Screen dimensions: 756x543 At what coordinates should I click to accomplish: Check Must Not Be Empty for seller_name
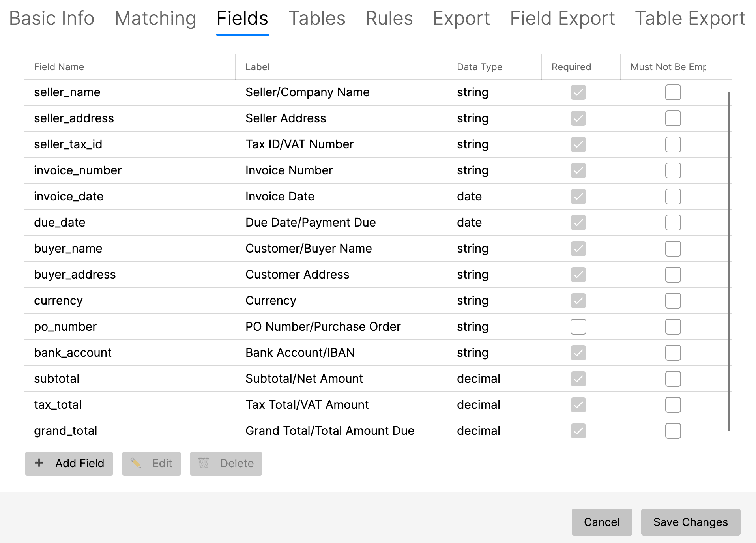(x=673, y=92)
